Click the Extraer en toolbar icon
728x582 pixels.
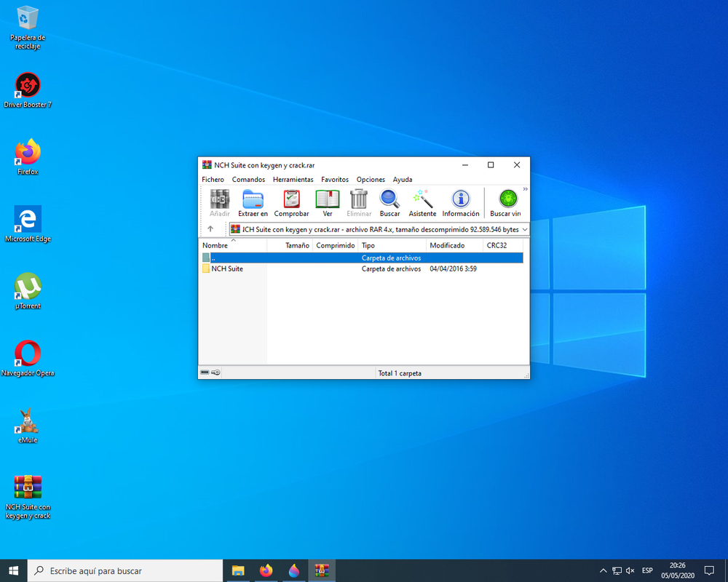pyautogui.click(x=253, y=203)
